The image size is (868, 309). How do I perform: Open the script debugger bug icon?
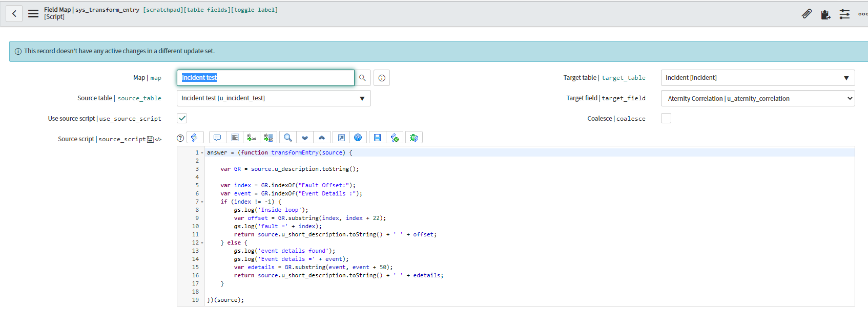(x=414, y=138)
